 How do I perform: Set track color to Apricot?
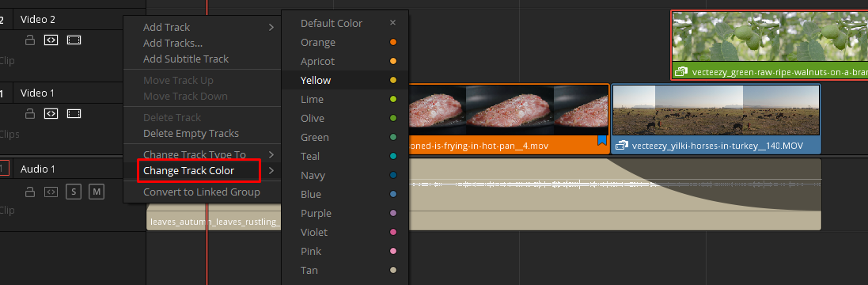[346, 62]
